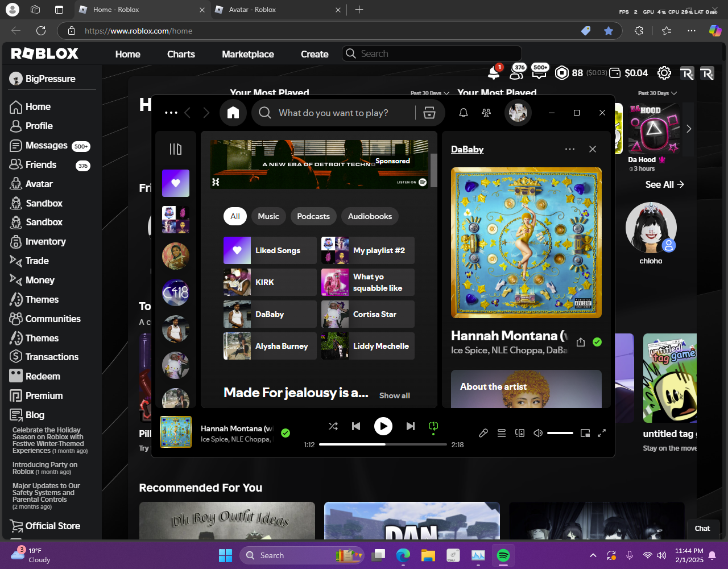Open Spotify from Windows taskbar
Screen dimensions: 728x569
click(x=503, y=555)
